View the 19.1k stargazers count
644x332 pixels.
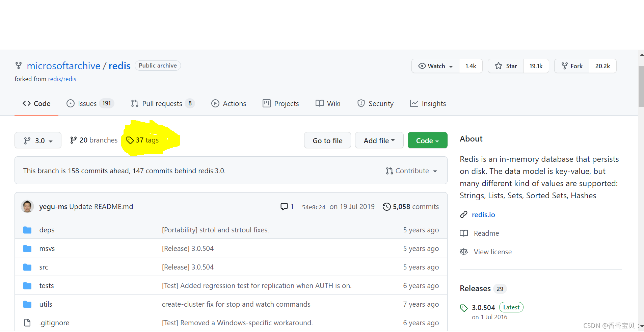point(536,66)
